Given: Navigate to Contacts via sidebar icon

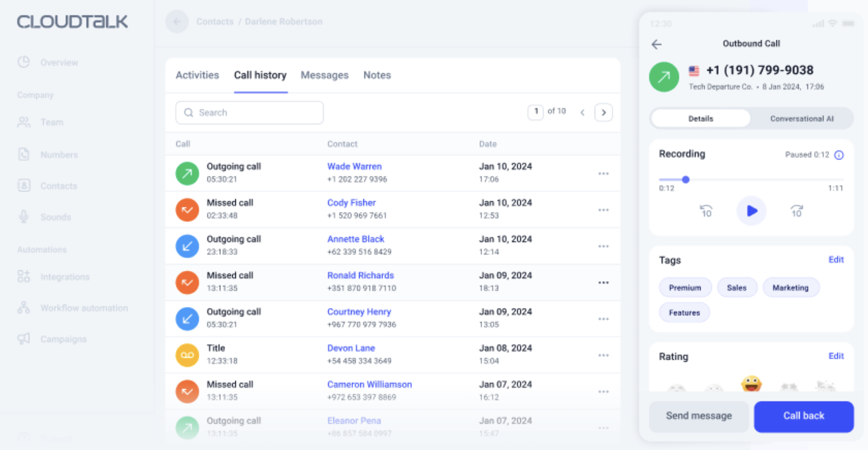Looking at the screenshot, I should coord(58,186).
